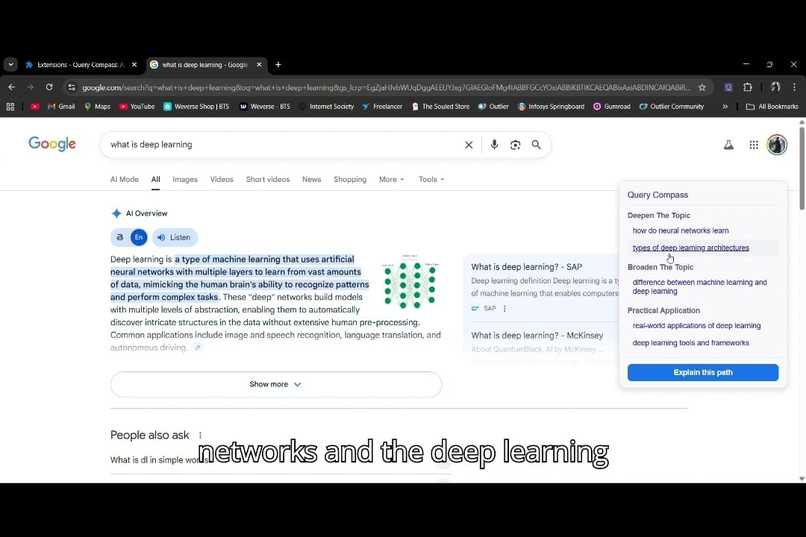Close the 'what is deep learning' tab

tap(259, 65)
